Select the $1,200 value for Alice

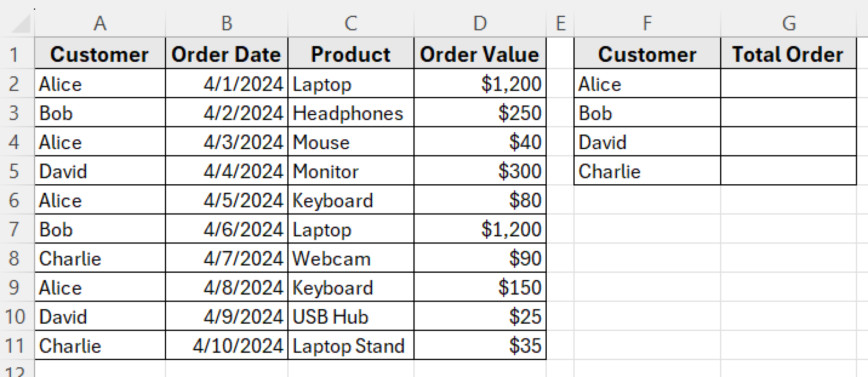(x=479, y=83)
